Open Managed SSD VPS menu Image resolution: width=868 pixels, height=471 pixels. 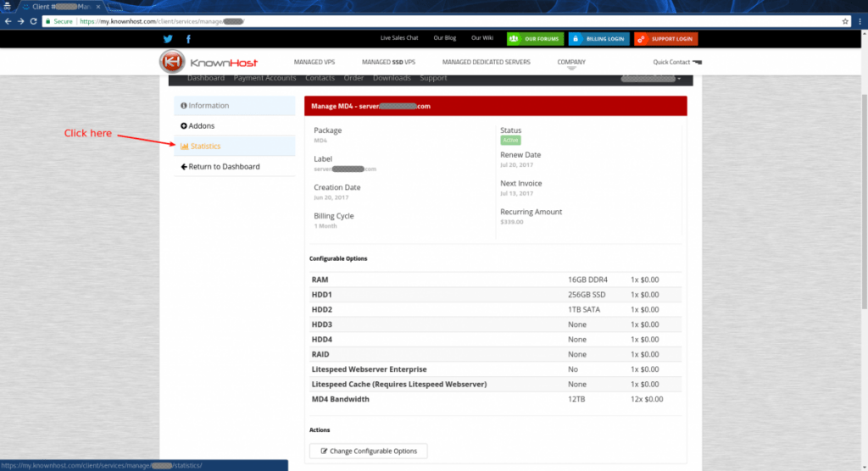pyautogui.click(x=388, y=62)
